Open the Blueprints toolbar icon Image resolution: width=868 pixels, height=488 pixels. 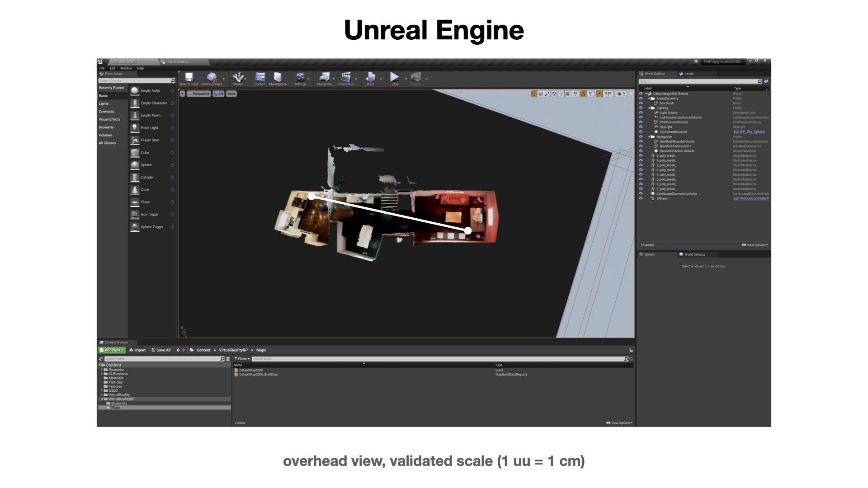[x=325, y=78]
